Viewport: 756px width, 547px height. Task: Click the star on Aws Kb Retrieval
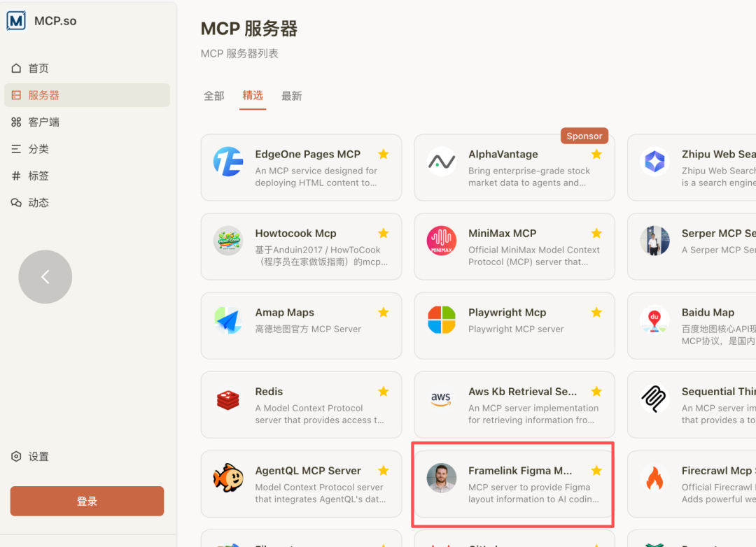tap(596, 391)
